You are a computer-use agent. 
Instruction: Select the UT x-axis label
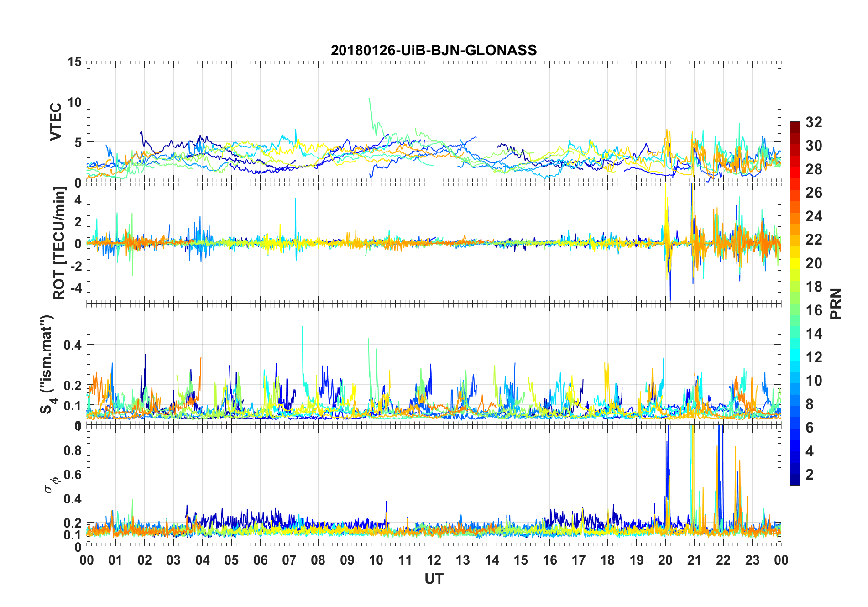(434, 579)
